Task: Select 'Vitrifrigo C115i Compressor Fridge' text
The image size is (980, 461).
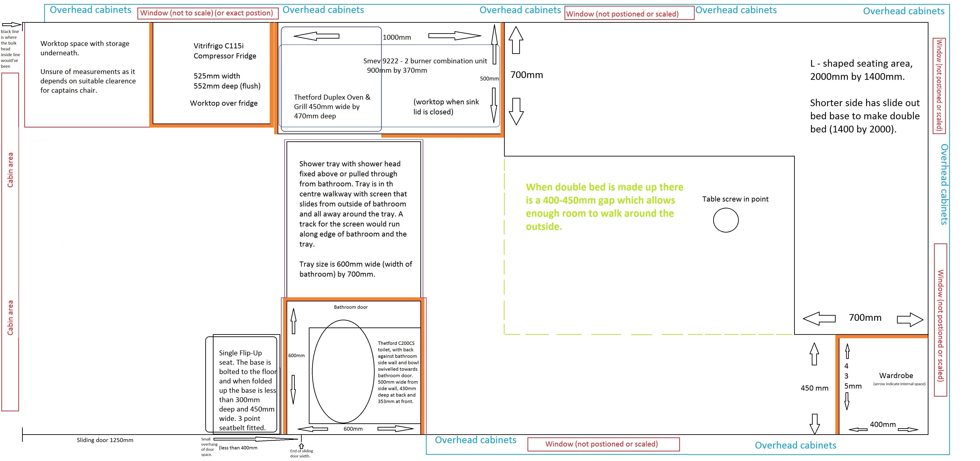Action: pos(225,51)
